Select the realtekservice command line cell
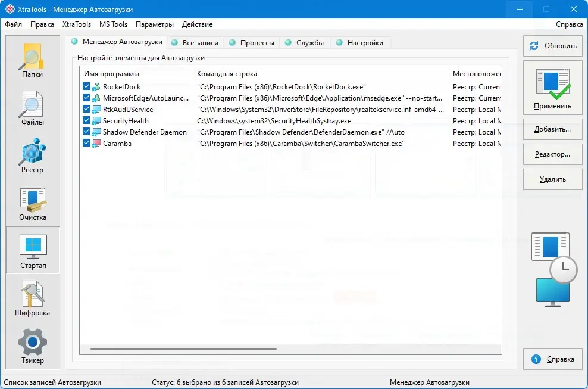588x389 pixels. click(321, 109)
